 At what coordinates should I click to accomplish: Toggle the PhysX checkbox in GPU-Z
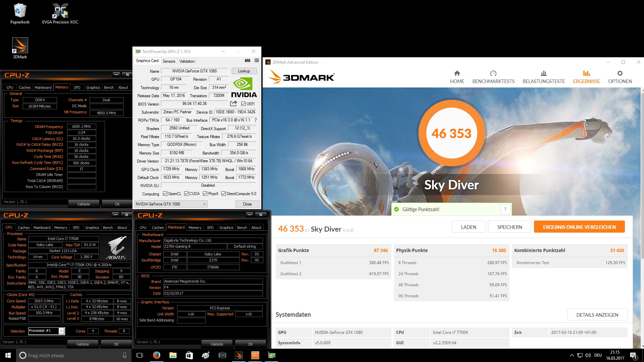pyautogui.click(x=205, y=194)
